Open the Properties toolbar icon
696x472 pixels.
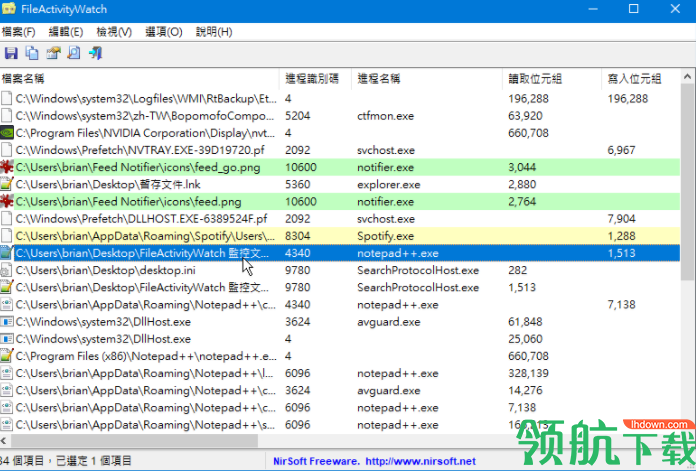pyautogui.click(x=53, y=53)
